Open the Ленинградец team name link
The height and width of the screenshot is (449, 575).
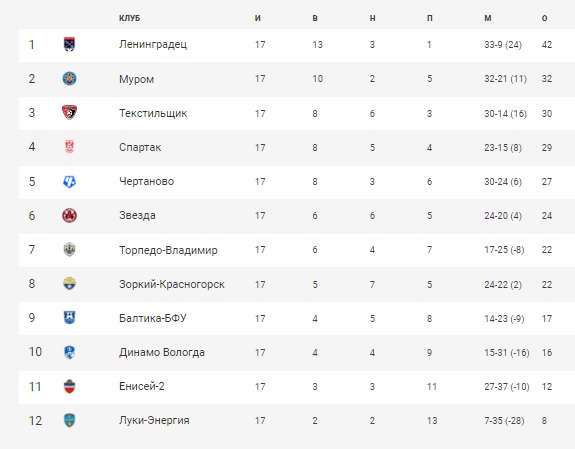(153, 44)
